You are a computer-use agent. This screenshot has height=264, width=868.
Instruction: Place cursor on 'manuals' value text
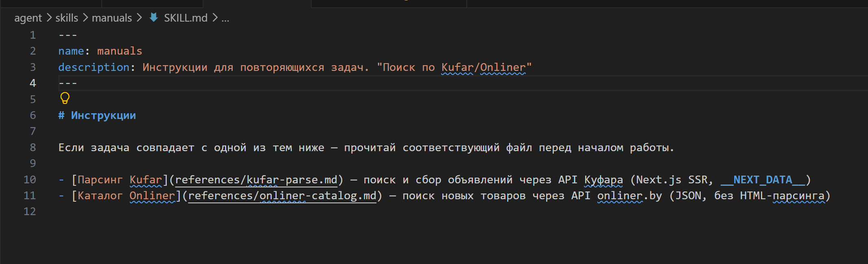pos(120,51)
